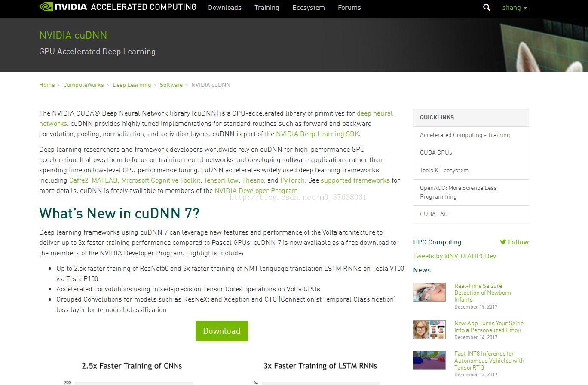Open Real-Time Seizure Detection news article

482,293
